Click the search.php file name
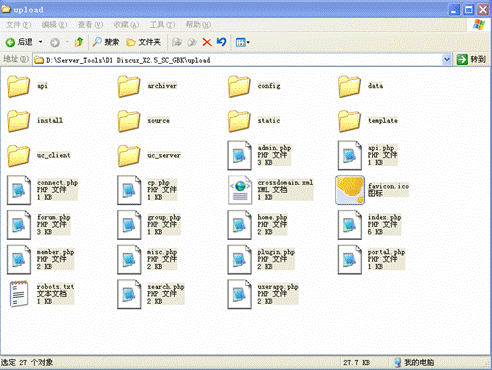Viewport: 492px width, 370px height. tap(166, 287)
